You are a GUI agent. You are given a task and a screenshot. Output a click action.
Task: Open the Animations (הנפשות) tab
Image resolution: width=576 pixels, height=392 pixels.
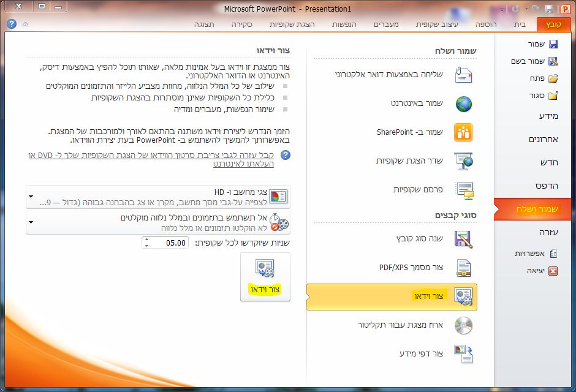(344, 24)
